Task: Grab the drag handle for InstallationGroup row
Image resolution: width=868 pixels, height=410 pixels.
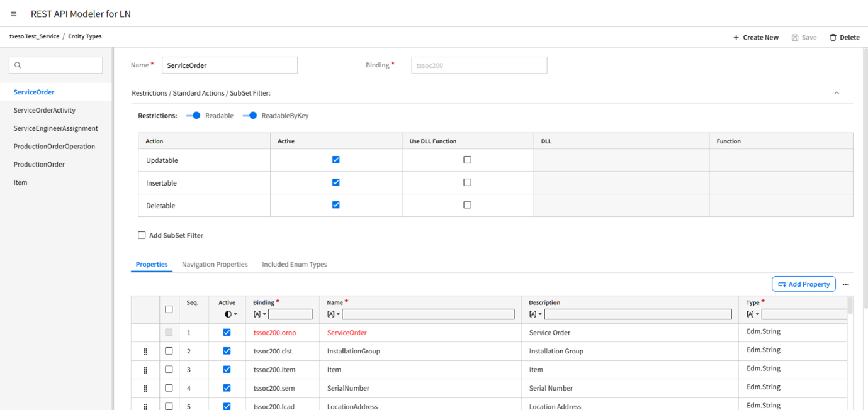Action: (145, 352)
